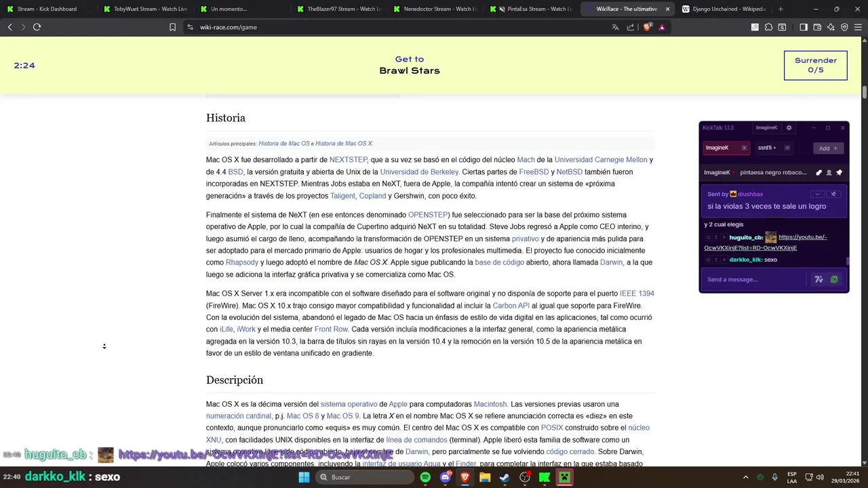Image resolution: width=868 pixels, height=488 pixels.
Task: Open a new browser tab
Action: pyautogui.click(x=781, y=9)
